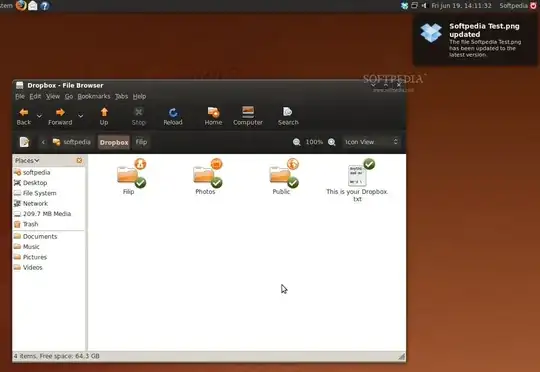Zoom in with the magnifier plus icon
The image size is (540, 372).
(332, 142)
